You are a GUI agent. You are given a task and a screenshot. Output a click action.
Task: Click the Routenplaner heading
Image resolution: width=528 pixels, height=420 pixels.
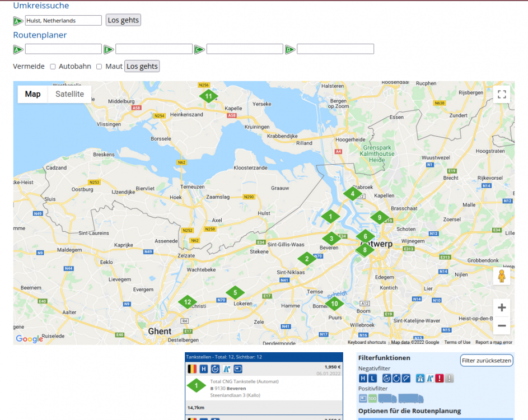point(40,35)
